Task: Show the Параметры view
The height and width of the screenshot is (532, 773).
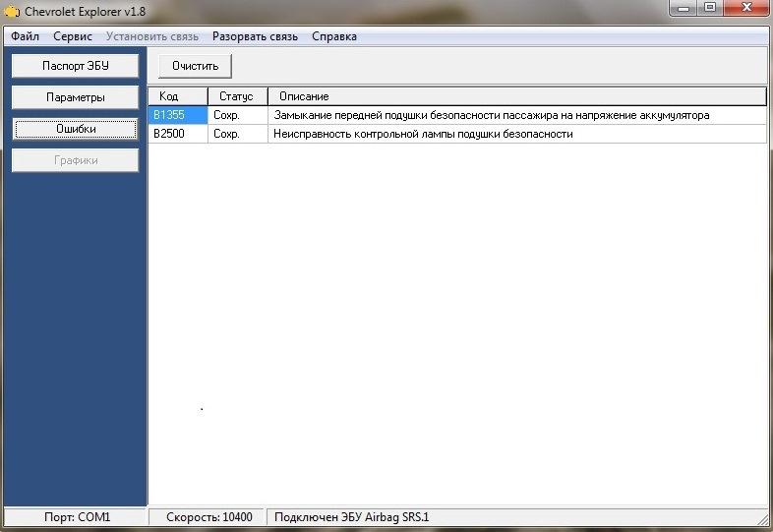Action: [76, 97]
